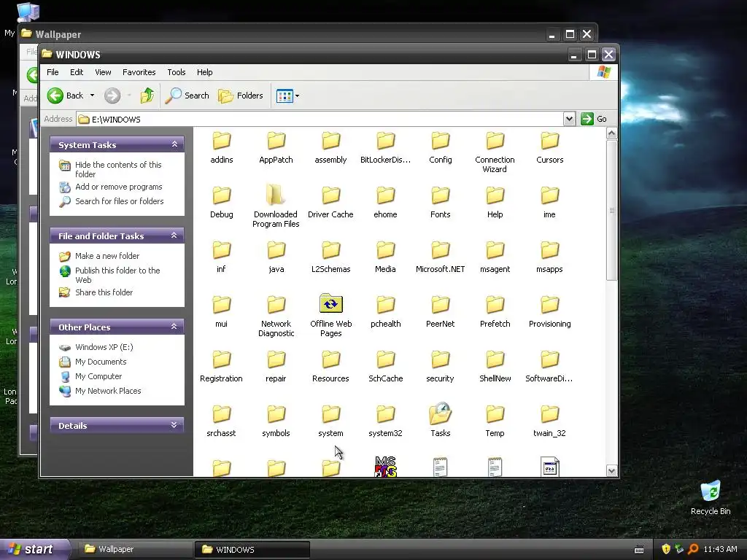Viewport: 747px width, 560px height.
Task: Toggle the Folders tree pane
Action: coord(241,96)
